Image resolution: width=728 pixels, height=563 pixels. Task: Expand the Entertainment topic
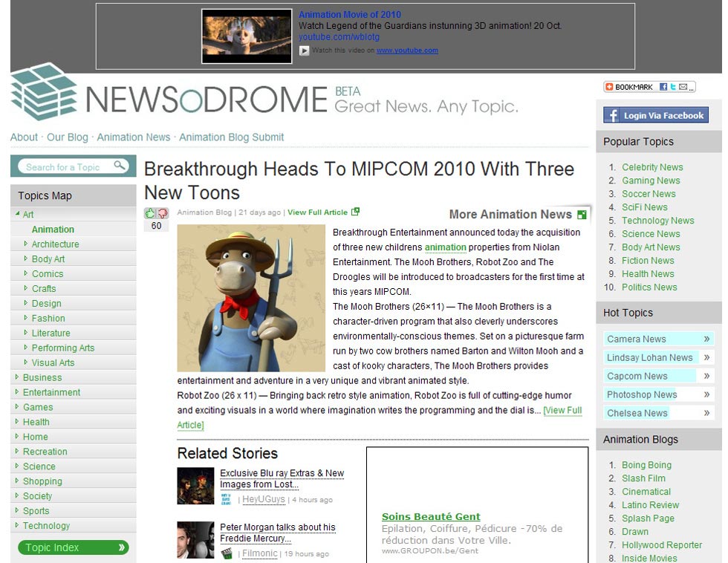tap(17, 392)
